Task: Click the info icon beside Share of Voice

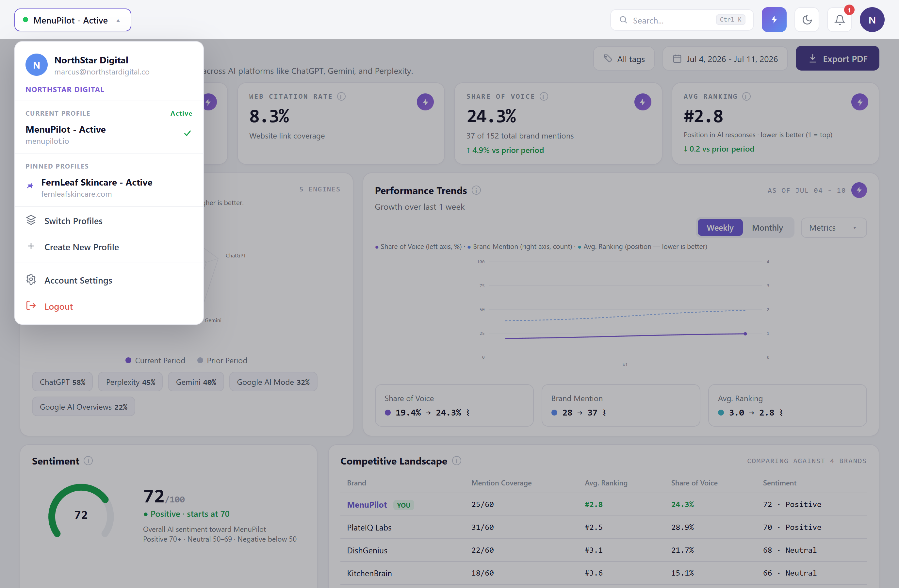Action: coord(544,97)
